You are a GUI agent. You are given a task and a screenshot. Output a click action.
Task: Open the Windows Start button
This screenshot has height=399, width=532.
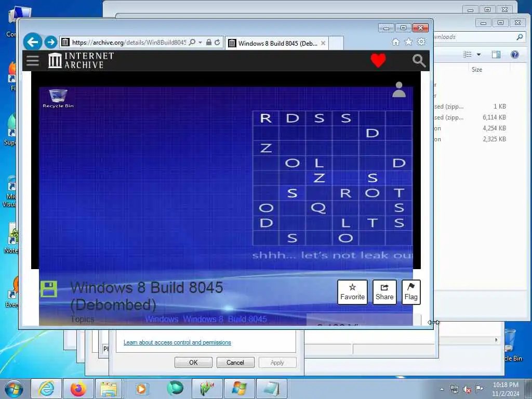click(x=14, y=389)
